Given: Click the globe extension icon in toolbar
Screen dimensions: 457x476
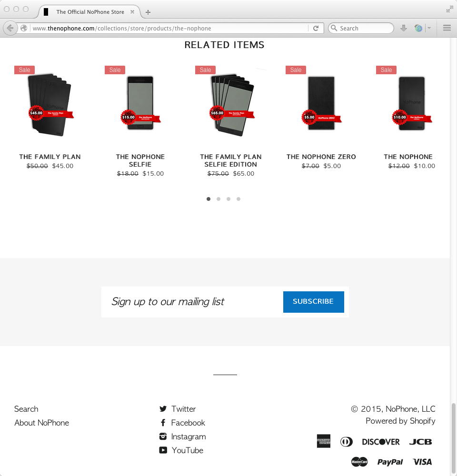Looking at the screenshot, I should (x=418, y=28).
